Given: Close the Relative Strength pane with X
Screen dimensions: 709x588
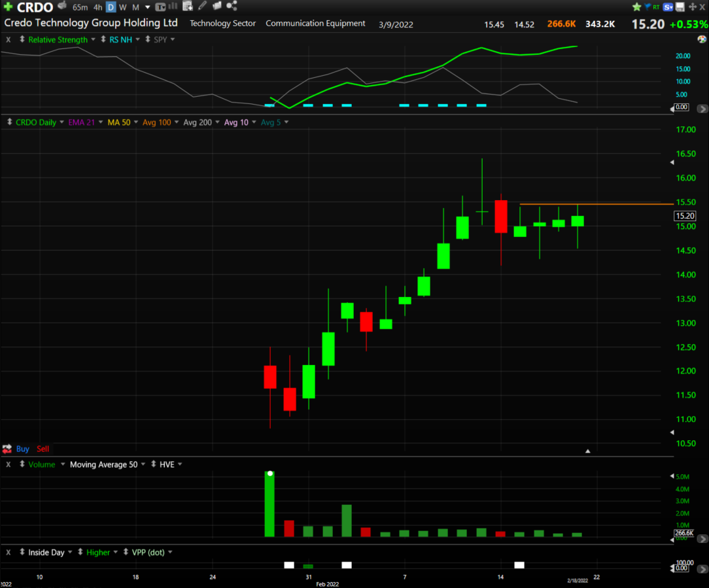Looking at the screenshot, I should tap(8, 40).
